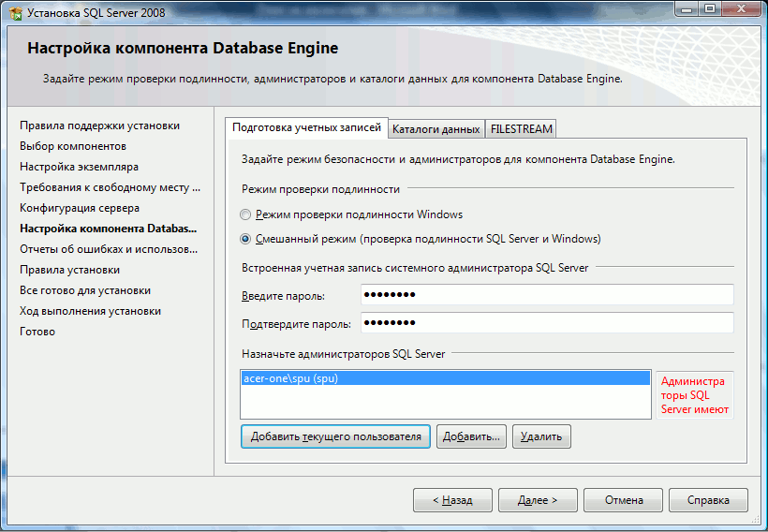Click the SQL Server setup title bar icon
The height and width of the screenshot is (532, 768).
coord(16,13)
